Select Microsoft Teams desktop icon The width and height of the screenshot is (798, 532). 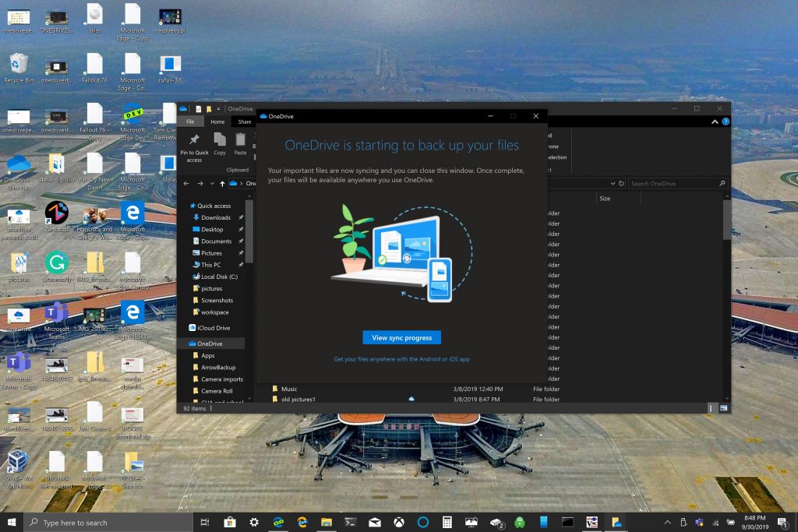(x=56, y=320)
